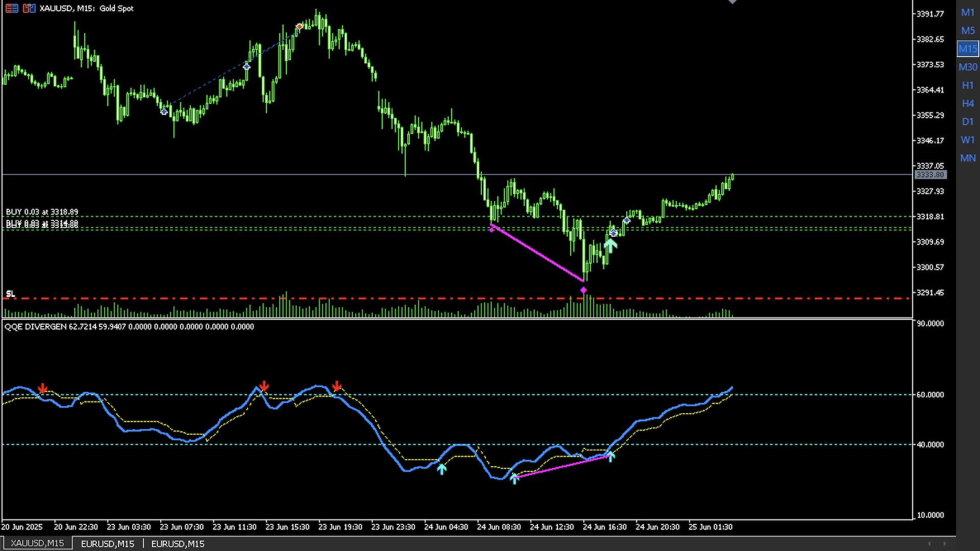Click blue trade marker near 23 Jun 07:30
This screenshot has width=980, height=551.
[164, 111]
